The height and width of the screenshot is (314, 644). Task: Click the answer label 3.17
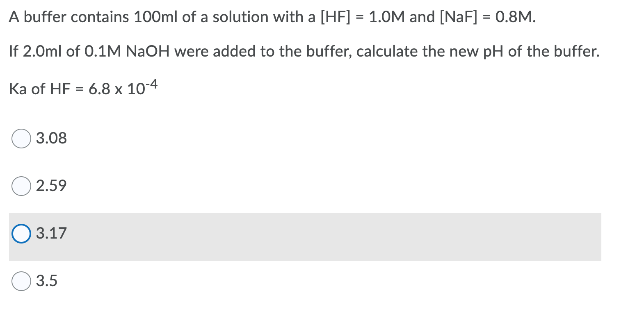click(x=51, y=234)
